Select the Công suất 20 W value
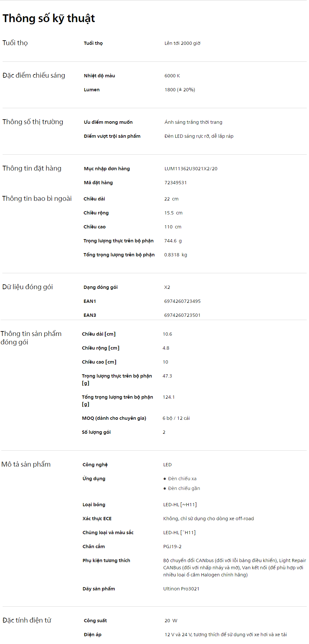309x644 pixels. (x=171, y=621)
